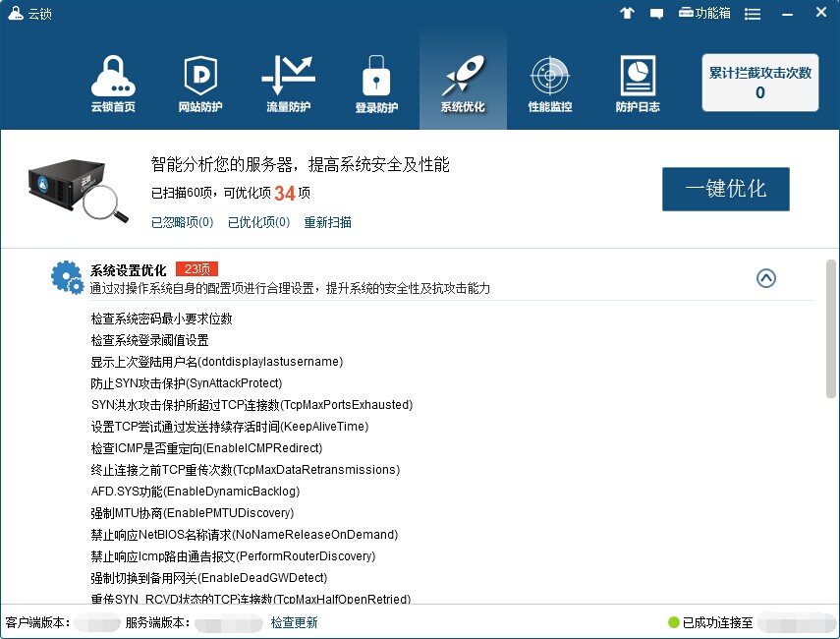
Task: Open 性能监控 radar icon
Action: pyautogui.click(x=550, y=85)
